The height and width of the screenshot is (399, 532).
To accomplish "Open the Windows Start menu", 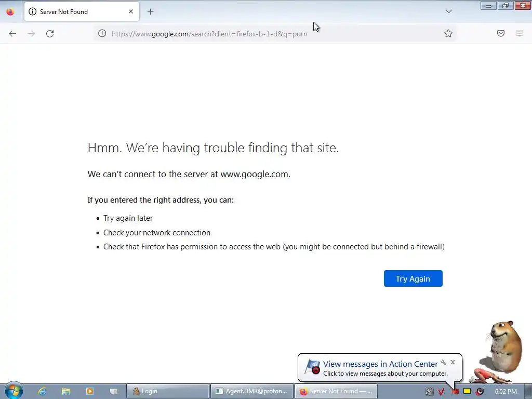I will tap(14, 391).
